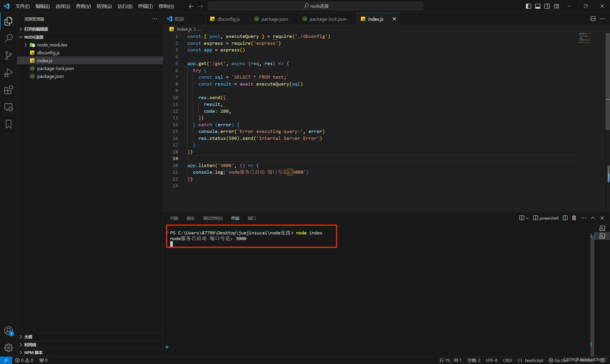Viewport: 610px width, 364px height.
Task: Toggle the secondary side bar visibility
Action: click(547, 6)
